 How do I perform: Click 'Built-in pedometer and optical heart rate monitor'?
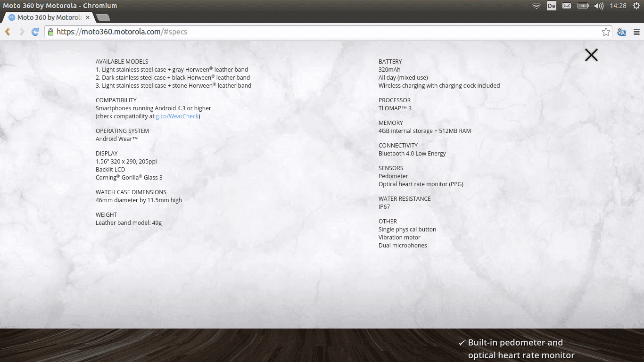pos(521,349)
